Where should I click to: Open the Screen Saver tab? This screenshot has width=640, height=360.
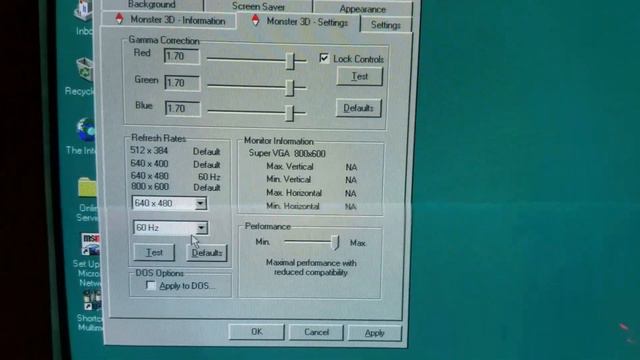click(258, 6)
